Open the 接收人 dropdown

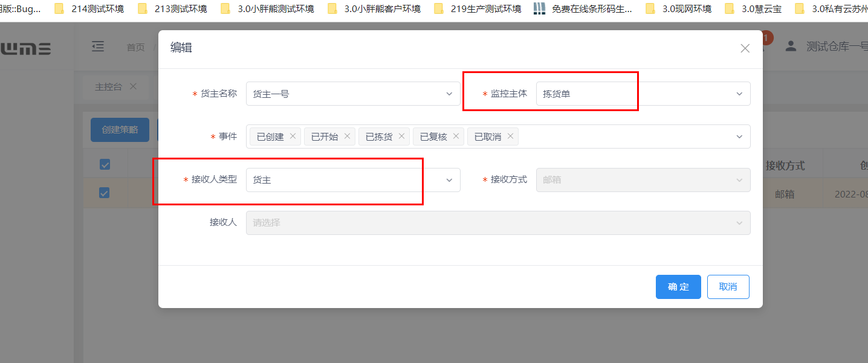pyautogui.click(x=498, y=223)
